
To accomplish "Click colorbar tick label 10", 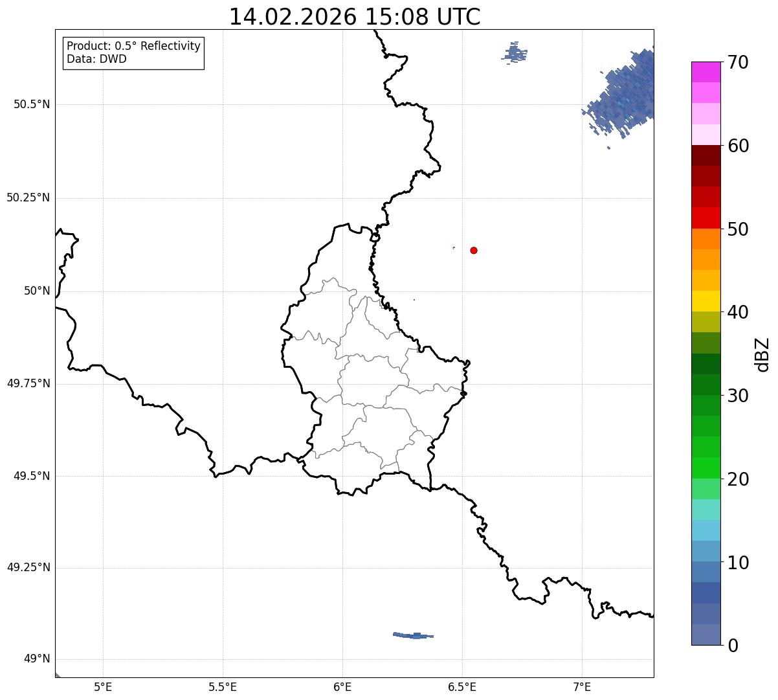I will coord(738,563).
